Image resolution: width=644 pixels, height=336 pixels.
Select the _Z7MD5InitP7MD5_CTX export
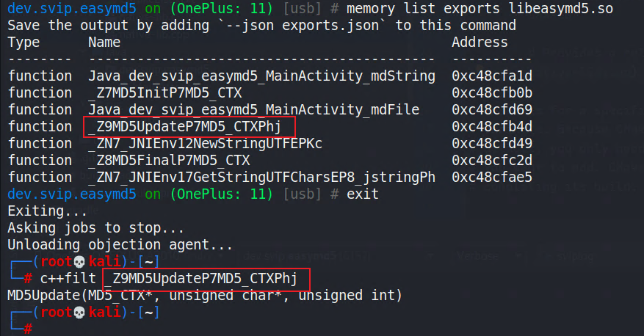164,93
